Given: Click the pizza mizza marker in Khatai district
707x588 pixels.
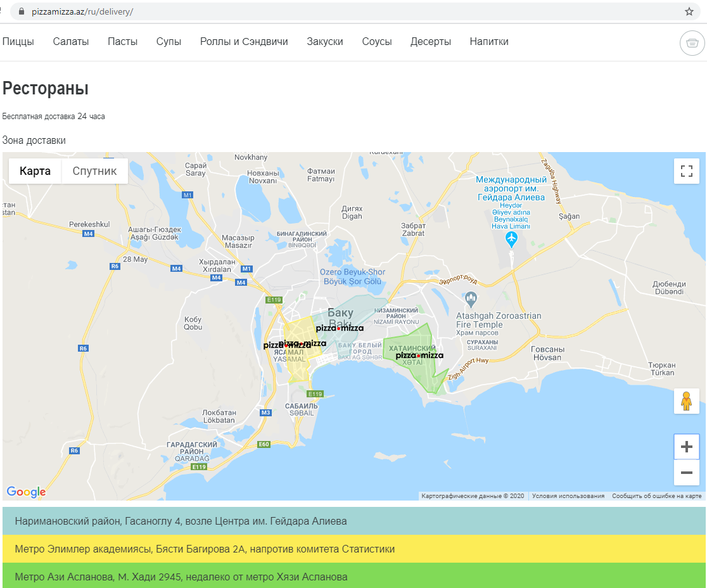Looking at the screenshot, I should pyautogui.click(x=419, y=355).
